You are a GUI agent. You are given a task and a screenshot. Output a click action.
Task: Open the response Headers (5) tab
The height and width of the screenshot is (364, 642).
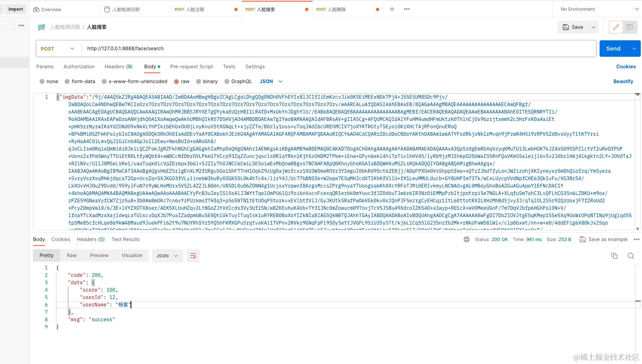pos(91,239)
